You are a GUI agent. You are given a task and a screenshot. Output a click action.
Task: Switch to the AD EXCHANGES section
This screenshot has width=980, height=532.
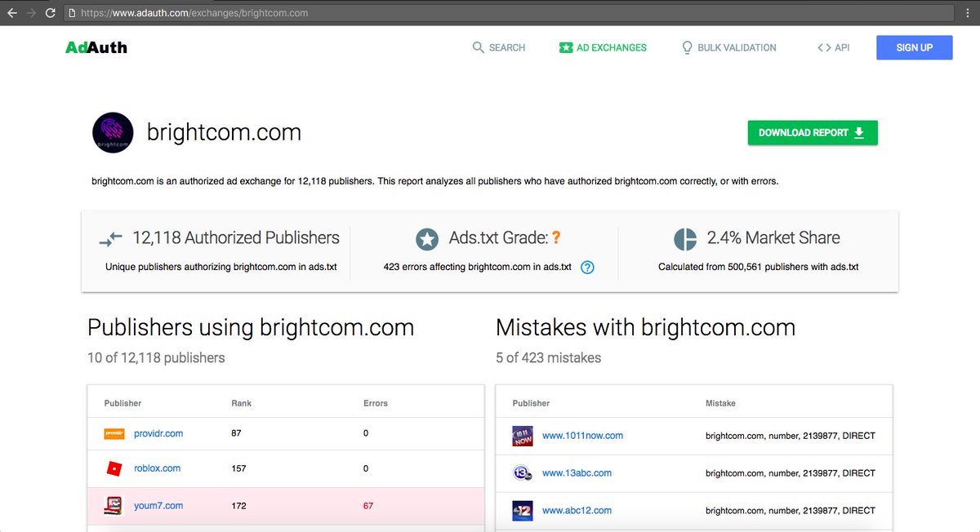click(611, 47)
